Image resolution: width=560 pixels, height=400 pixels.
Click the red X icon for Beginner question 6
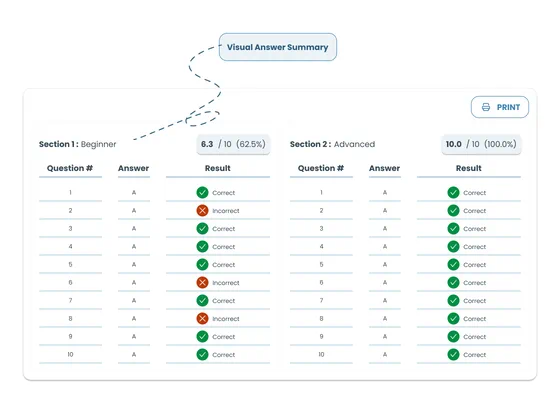202,282
